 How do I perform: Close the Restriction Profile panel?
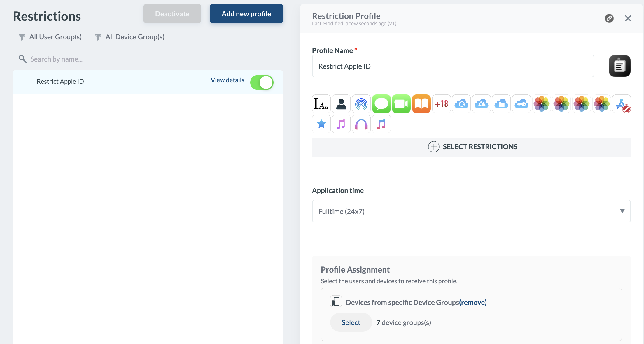coord(628,18)
